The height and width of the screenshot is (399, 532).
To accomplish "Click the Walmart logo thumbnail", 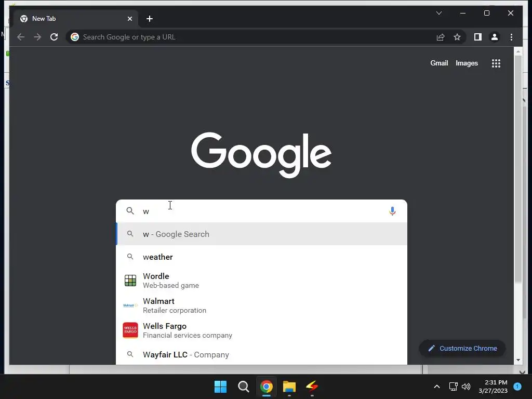I will (130, 305).
